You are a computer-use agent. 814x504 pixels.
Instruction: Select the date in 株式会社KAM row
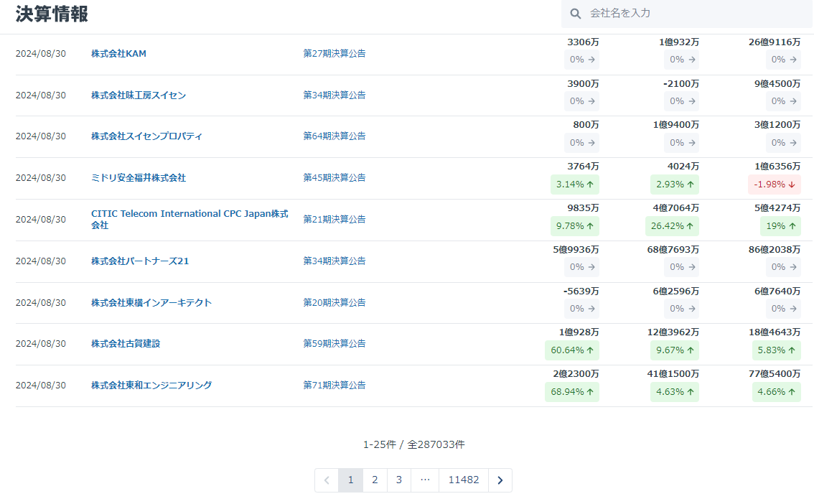pyautogui.click(x=40, y=53)
